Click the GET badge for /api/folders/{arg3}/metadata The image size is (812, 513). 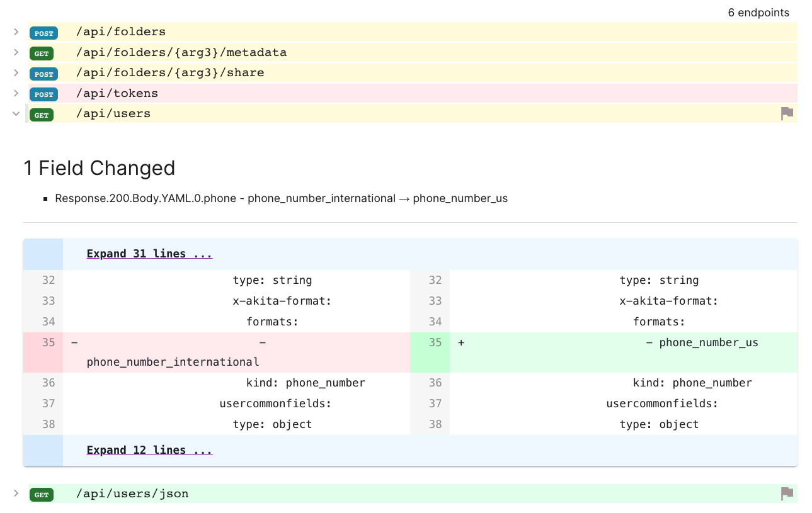pos(42,54)
